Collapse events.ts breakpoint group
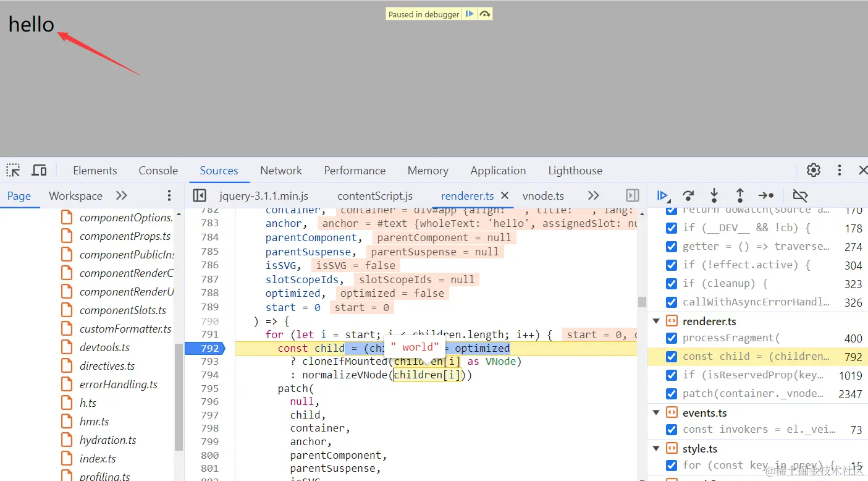The image size is (868, 481). (x=656, y=412)
